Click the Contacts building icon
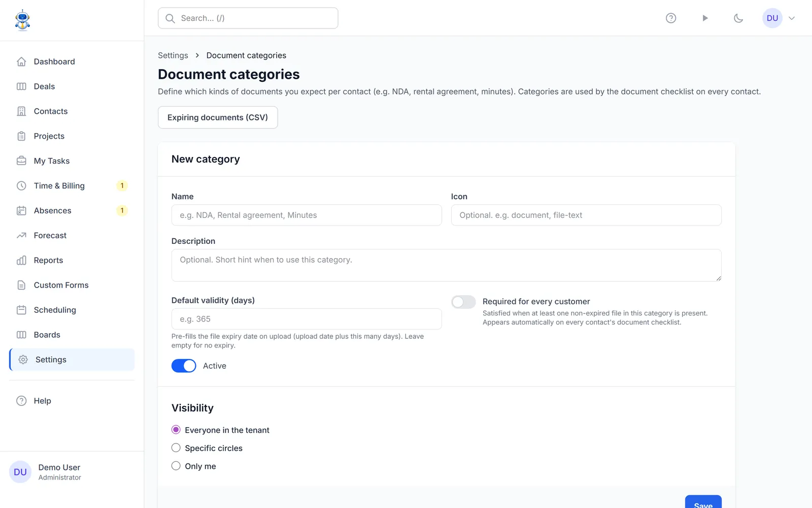Viewport: 812px width, 508px height. point(21,111)
